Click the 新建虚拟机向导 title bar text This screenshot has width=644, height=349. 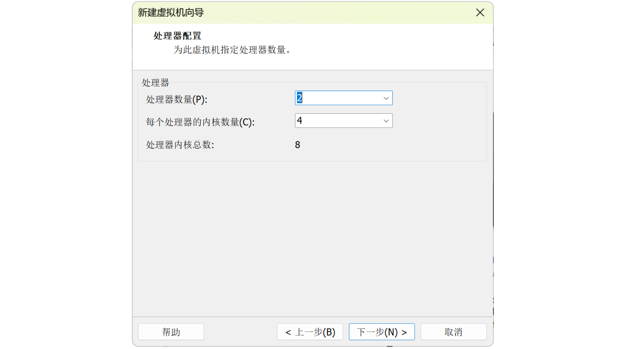point(171,13)
